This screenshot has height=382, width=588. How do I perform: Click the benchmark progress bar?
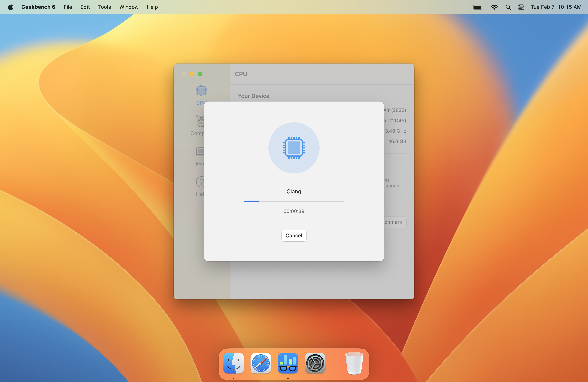294,201
